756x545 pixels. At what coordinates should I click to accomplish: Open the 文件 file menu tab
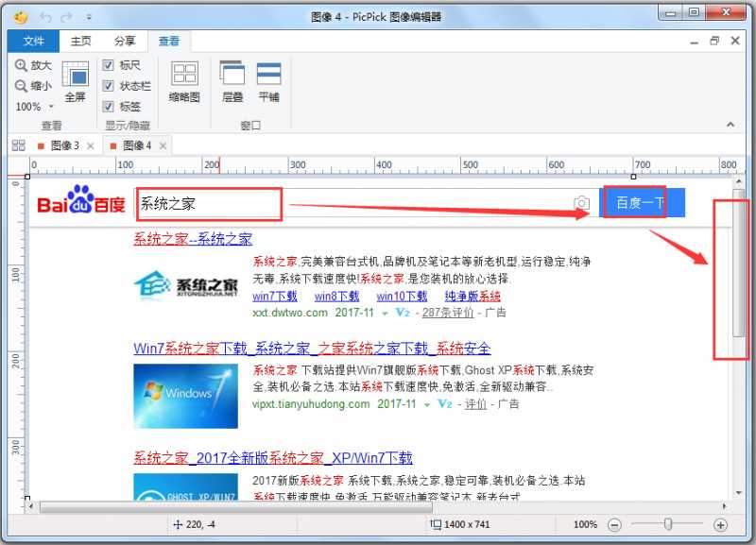(33, 41)
